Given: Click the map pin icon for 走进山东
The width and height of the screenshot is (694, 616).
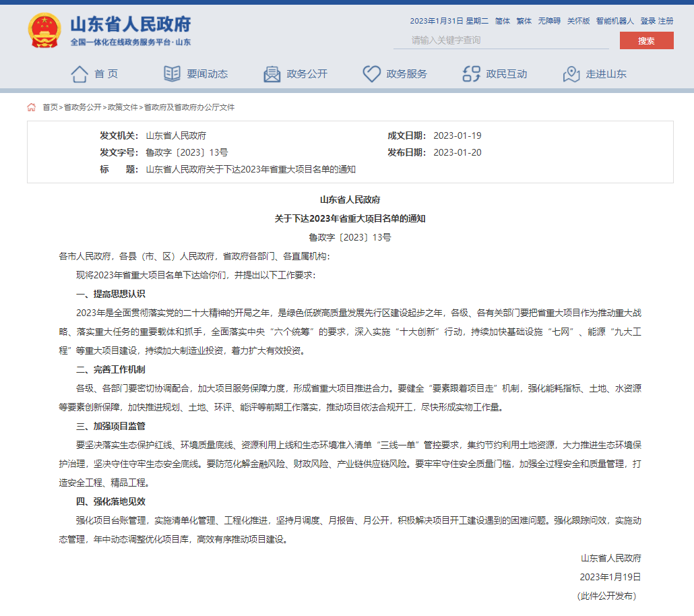Looking at the screenshot, I should 571,74.
